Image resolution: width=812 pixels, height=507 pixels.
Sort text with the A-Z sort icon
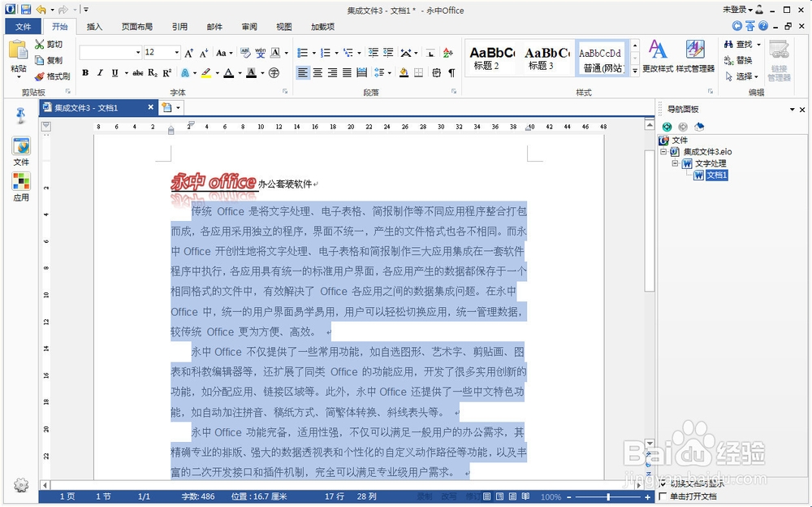pos(448,53)
